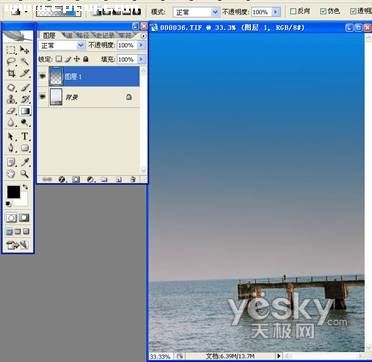
Task: Switch to Full screen mode
Action: [x=26, y=231]
